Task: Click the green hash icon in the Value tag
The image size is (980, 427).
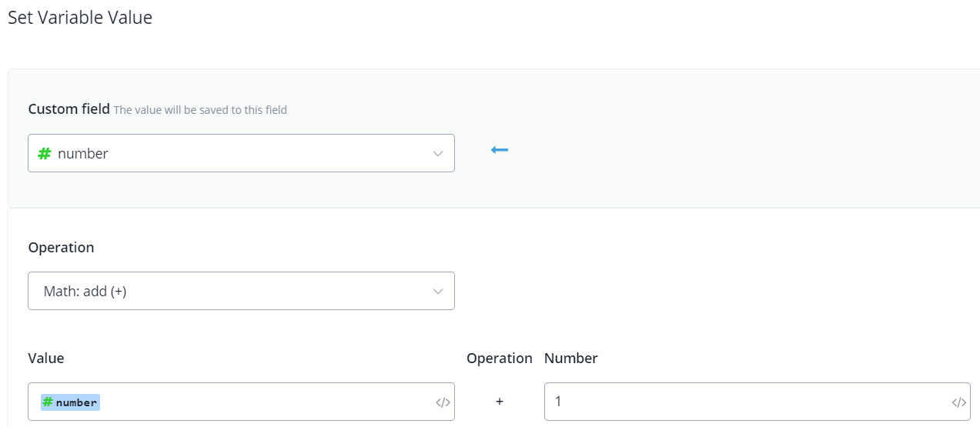Action: [48, 402]
